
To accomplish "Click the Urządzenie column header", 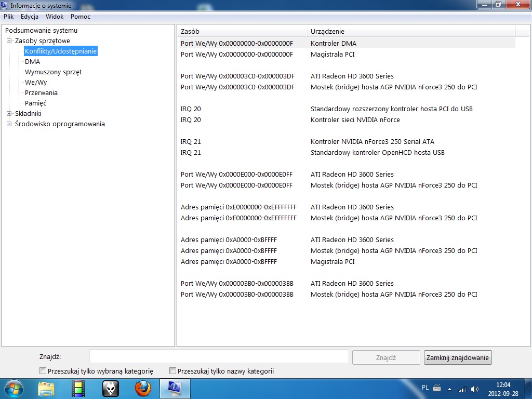I will tap(411, 31).
